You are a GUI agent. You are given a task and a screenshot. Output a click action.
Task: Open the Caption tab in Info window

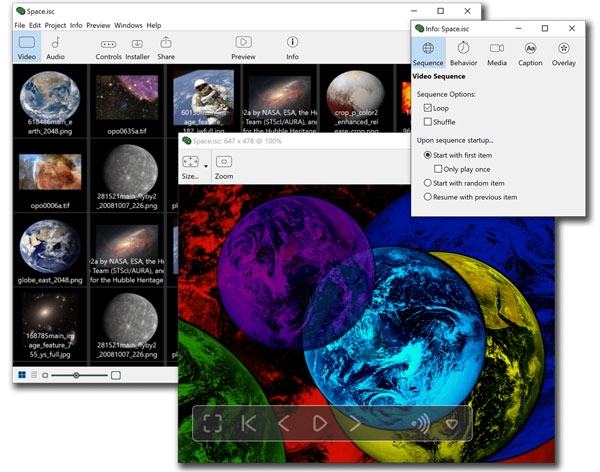(530, 54)
